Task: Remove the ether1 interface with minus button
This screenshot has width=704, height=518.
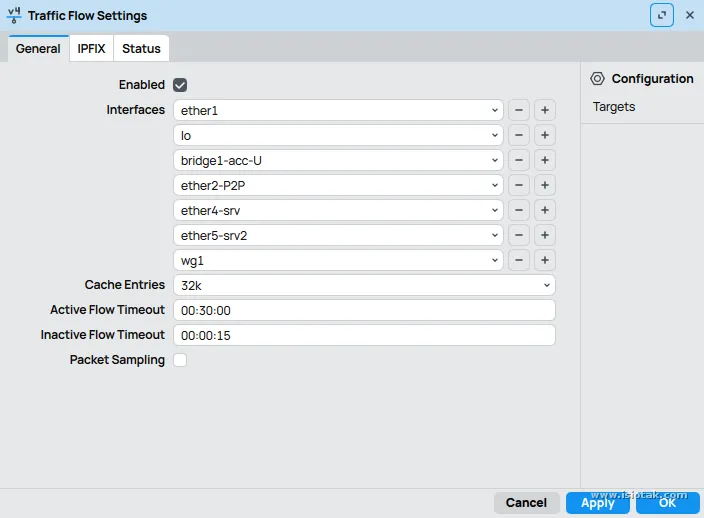Action: (x=519, y=110)
